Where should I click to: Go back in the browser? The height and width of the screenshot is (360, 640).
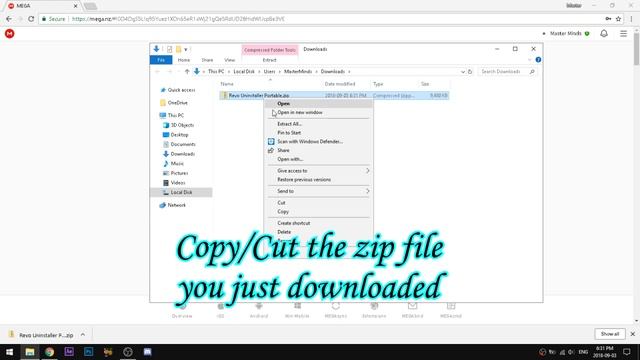pyautogui.click(x=9, y=19)
